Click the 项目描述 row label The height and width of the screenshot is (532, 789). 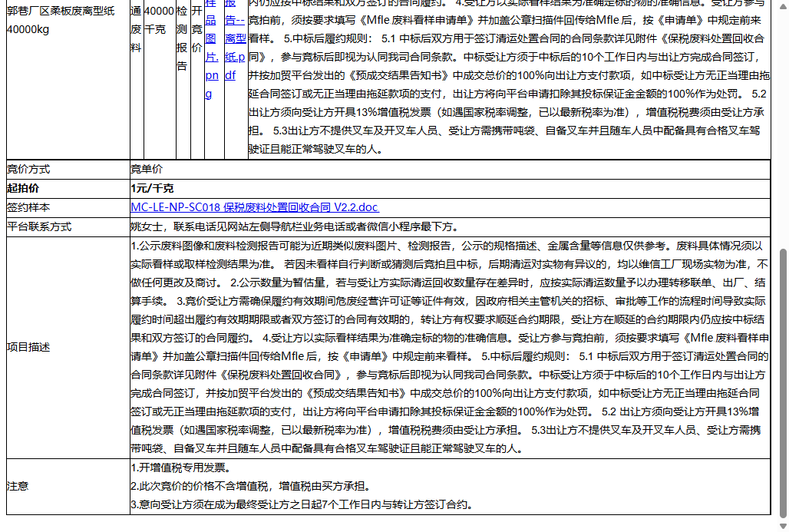point(28,347)
